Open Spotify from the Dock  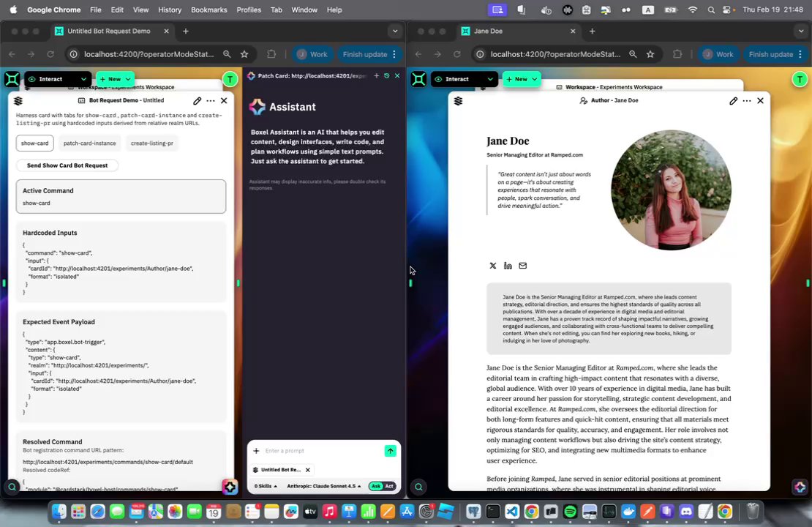click(570, 512)
